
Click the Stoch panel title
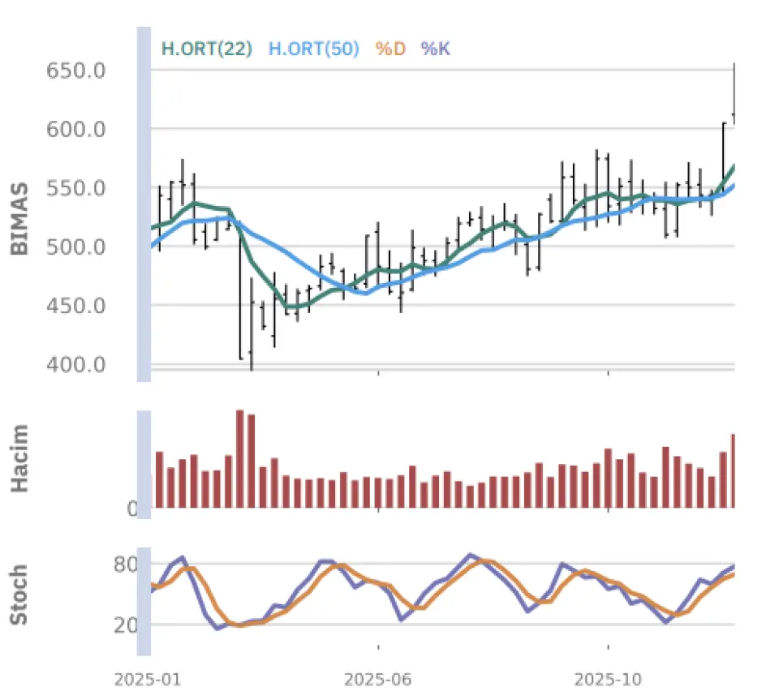click(19, 595)
